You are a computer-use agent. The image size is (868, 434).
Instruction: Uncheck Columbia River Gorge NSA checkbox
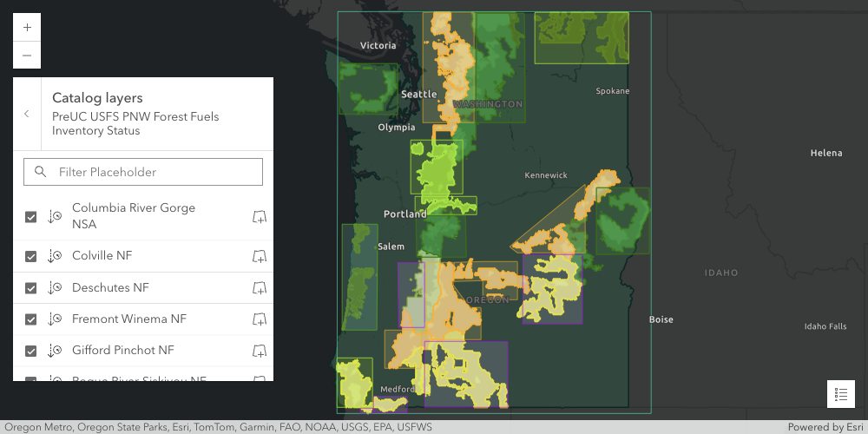[31, 217]
